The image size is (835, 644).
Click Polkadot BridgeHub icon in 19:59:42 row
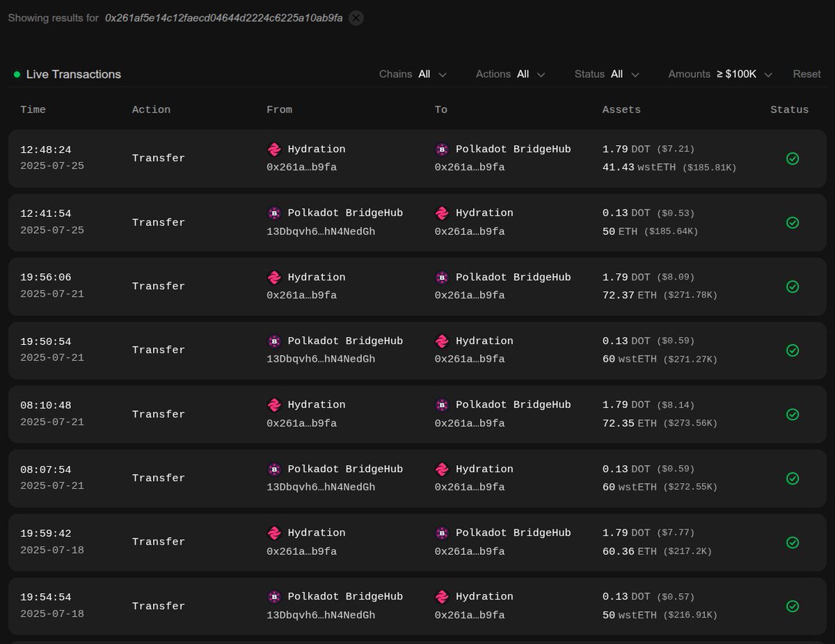[442, 533]
